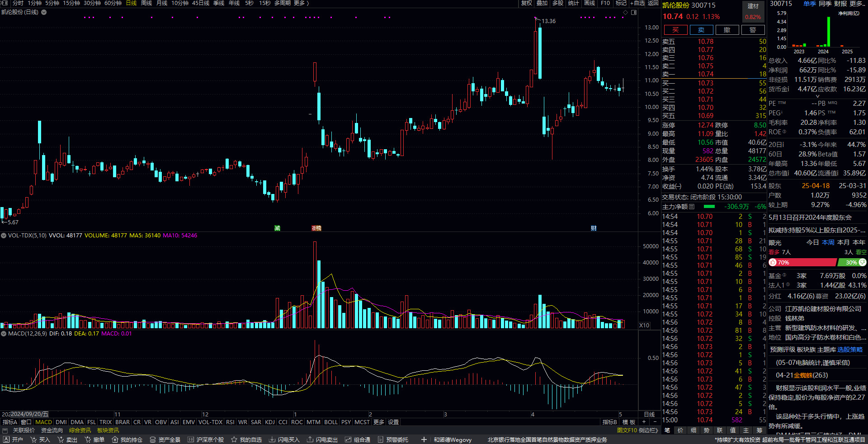The width and height of the screenshot is (868, 444).
Task: Expand the chevron below 货币金 row
Action: coord(817,96)
